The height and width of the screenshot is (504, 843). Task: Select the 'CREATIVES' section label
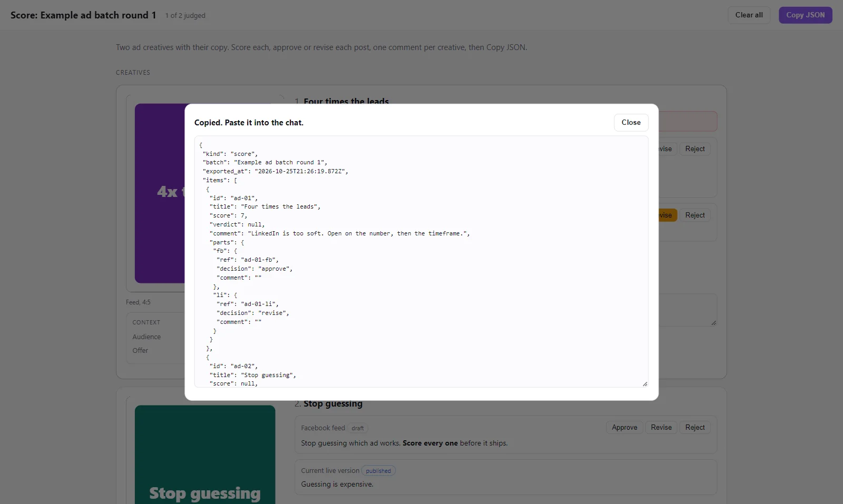pos(133,73)
